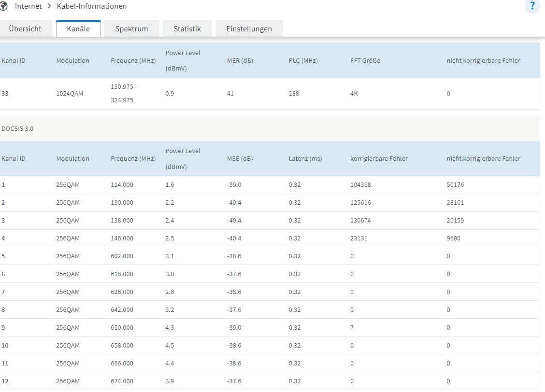Image resolution: width=545 pixels, height=392 pixels.
Task: Click the korrigierbare Fehler column header
Action: coord(379,159)
